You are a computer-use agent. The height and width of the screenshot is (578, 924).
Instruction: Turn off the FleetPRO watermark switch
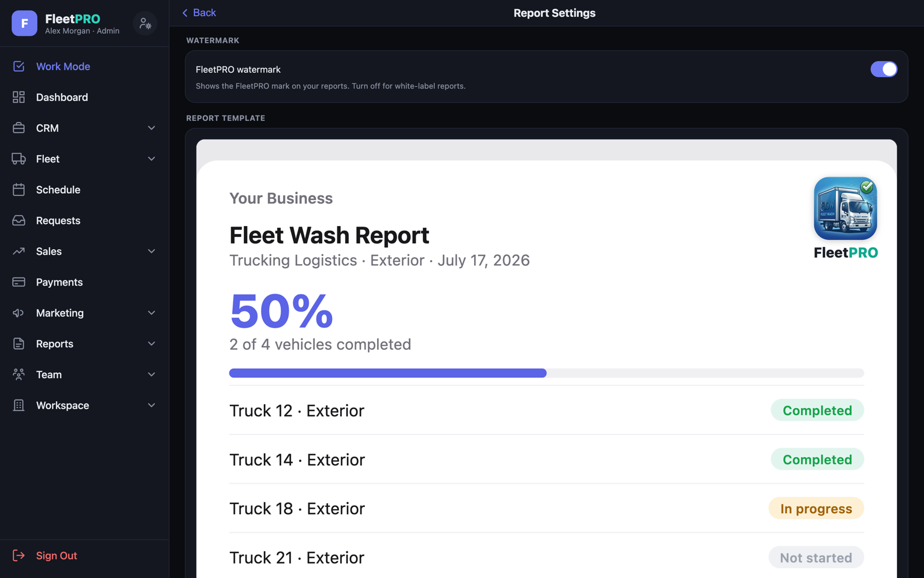point(884,69)
